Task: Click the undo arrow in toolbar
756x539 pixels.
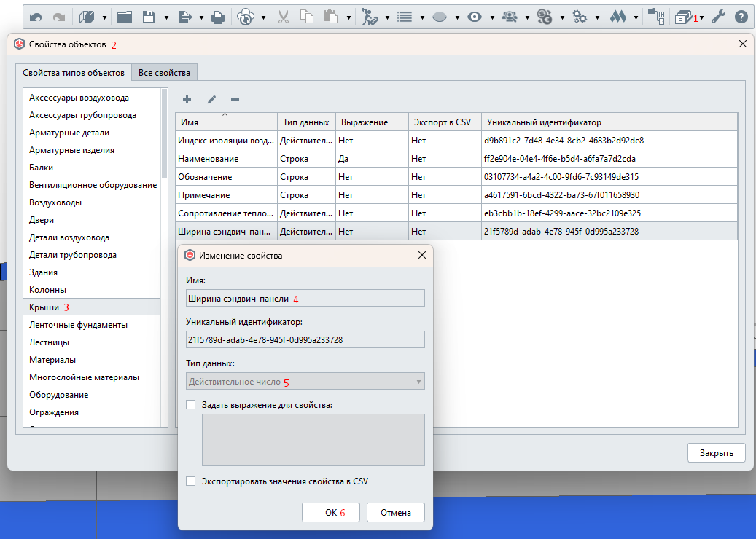Action: coord(36,17)
